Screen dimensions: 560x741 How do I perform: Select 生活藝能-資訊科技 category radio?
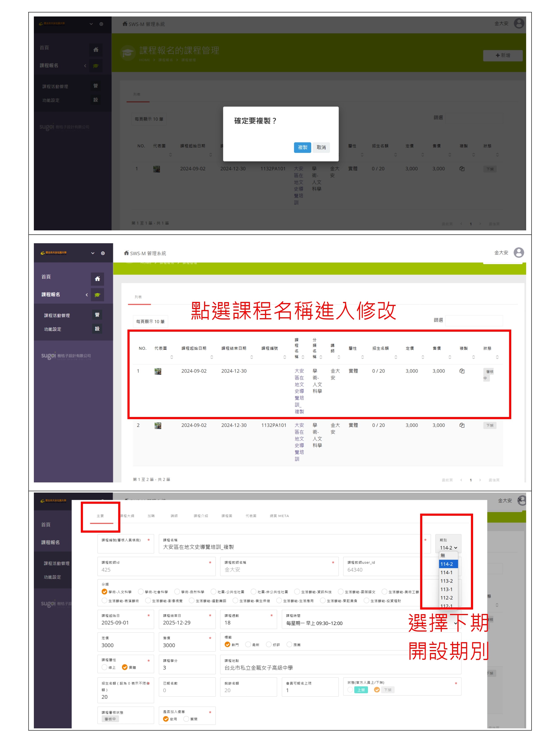click(297, 592)
